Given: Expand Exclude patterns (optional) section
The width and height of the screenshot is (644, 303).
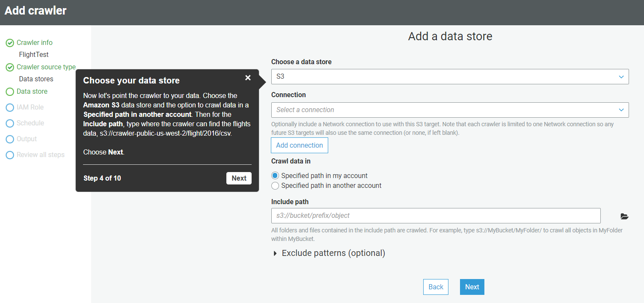Looking at the screenshot, I should tap(329, 253).
